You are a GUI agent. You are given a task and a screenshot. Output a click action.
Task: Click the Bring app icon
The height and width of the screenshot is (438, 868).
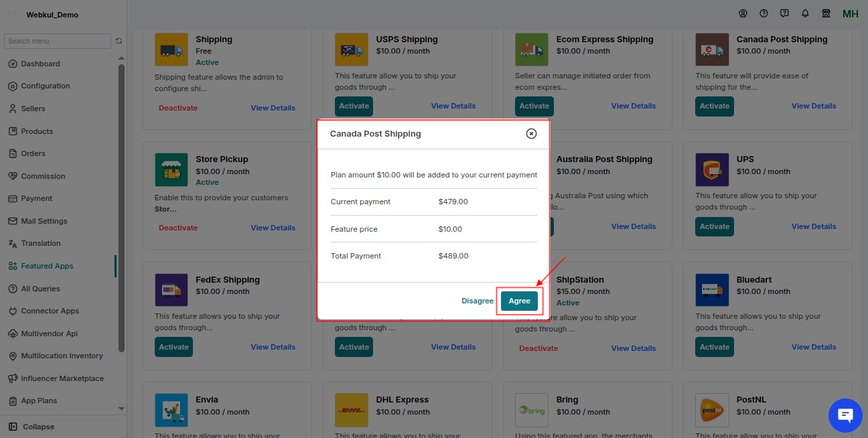[x=532, y=410]
